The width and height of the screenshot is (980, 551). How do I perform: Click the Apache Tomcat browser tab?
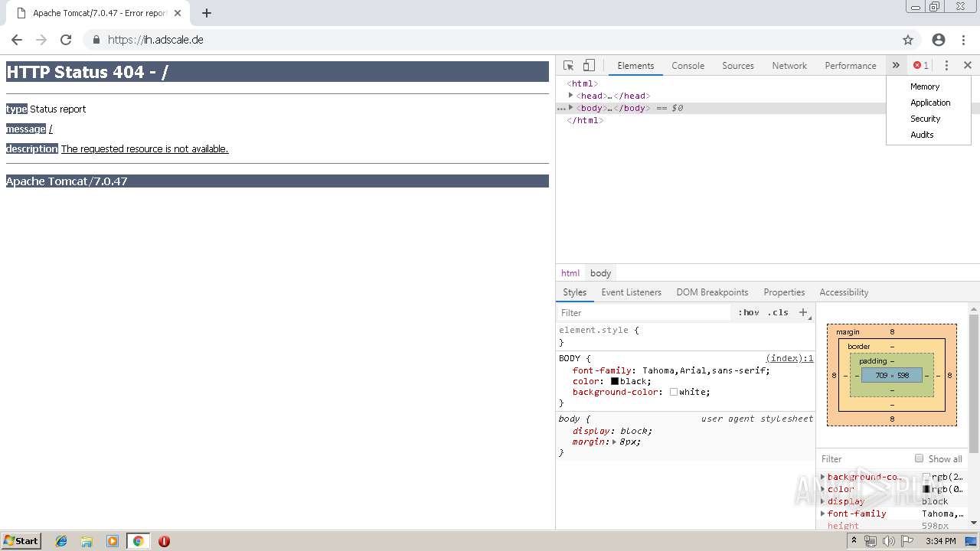click(100, 13)
